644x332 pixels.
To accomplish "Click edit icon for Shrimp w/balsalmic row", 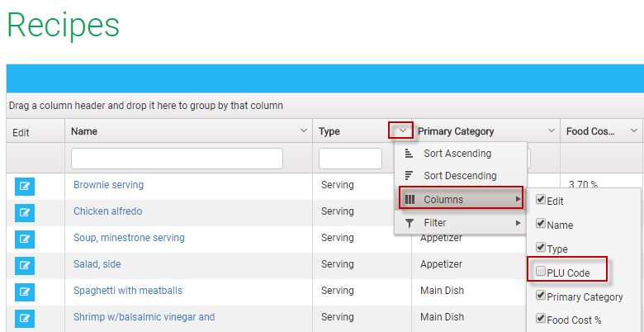I will [25, 318].
